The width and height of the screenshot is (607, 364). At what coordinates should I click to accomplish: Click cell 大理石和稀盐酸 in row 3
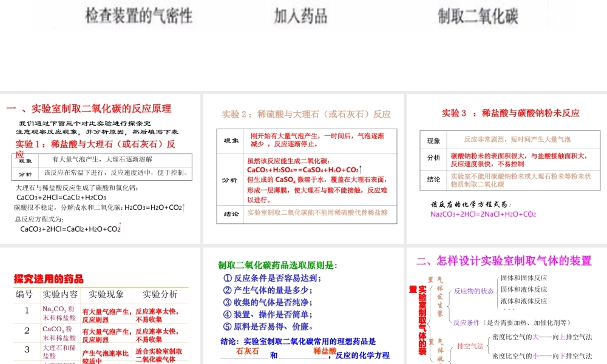59,352
